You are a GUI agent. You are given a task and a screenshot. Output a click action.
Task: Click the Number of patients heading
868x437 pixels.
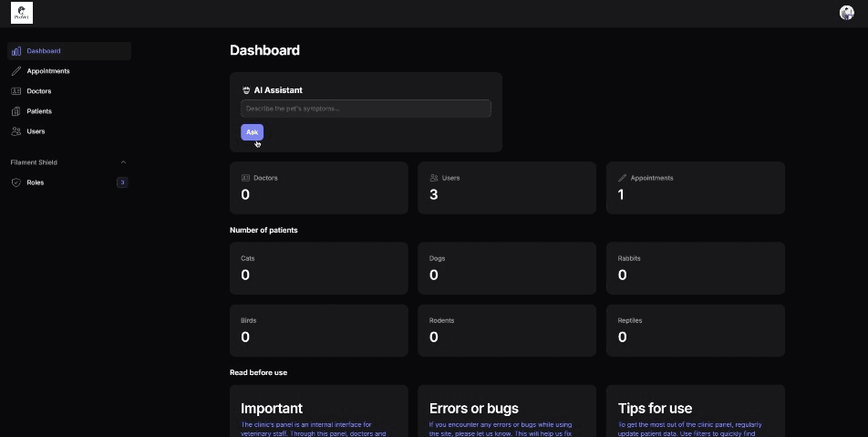tap(263, 230)
